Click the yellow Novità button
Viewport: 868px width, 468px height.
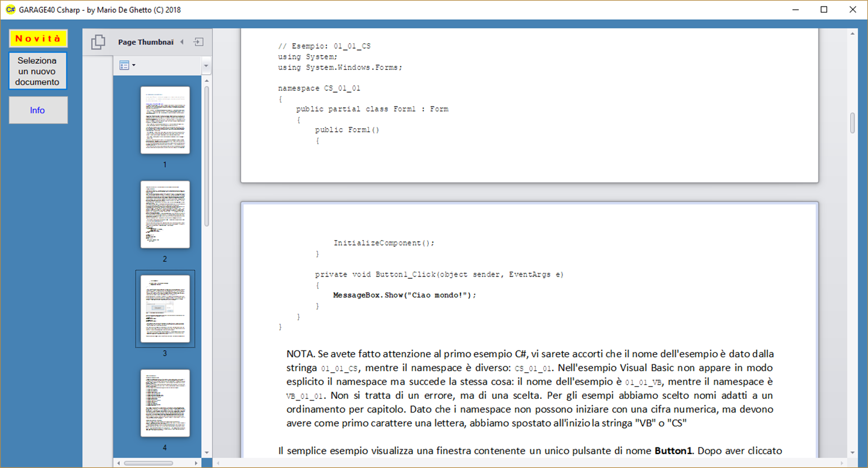[38, 39]
